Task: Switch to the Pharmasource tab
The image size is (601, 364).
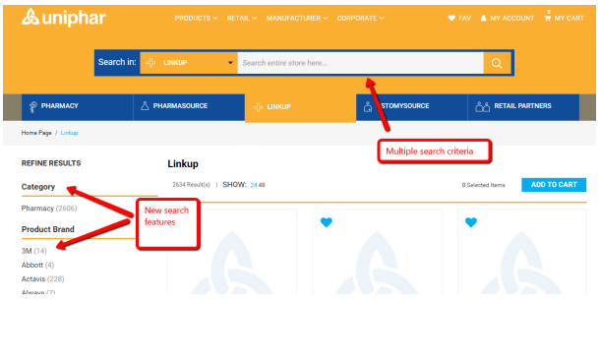Action: (189, 107)
